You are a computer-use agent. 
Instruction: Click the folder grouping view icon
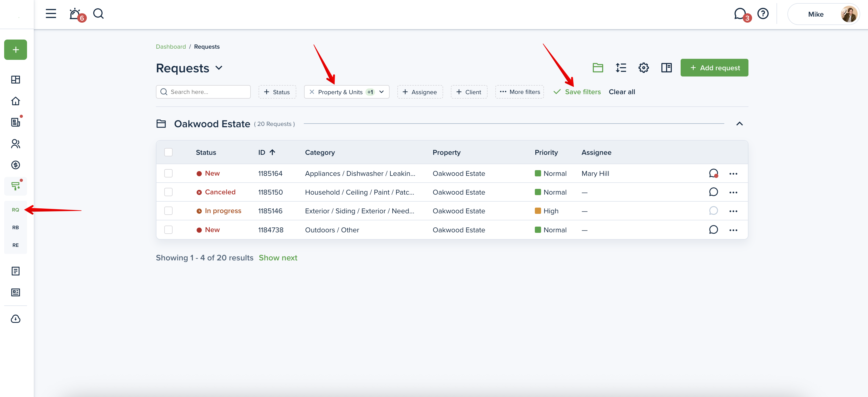(x=598, y=68)
